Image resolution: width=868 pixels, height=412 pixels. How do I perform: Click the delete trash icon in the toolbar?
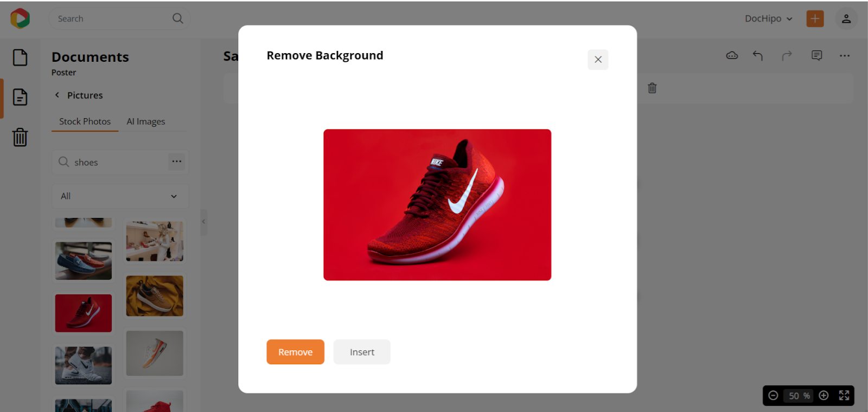(652, 88)
